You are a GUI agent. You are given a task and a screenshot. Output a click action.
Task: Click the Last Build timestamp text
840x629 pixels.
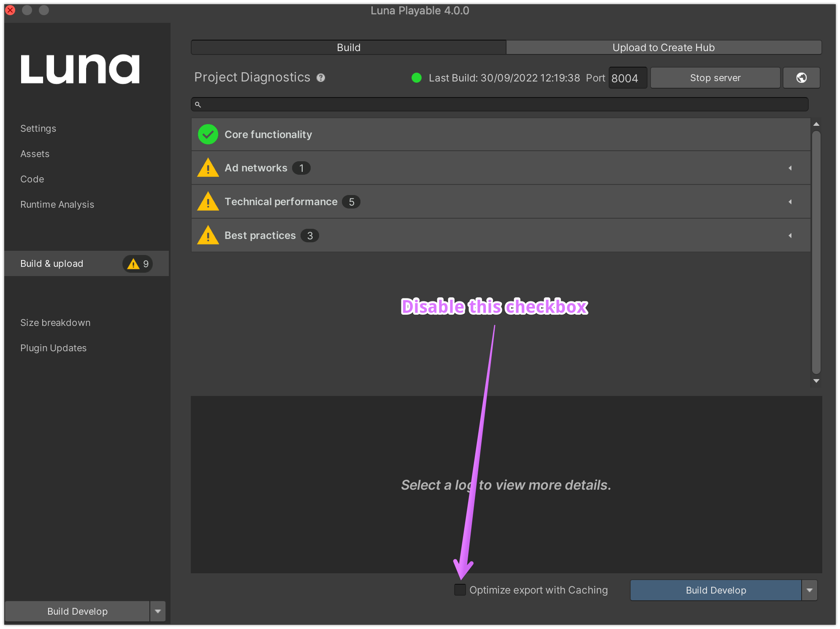[504, 78]
